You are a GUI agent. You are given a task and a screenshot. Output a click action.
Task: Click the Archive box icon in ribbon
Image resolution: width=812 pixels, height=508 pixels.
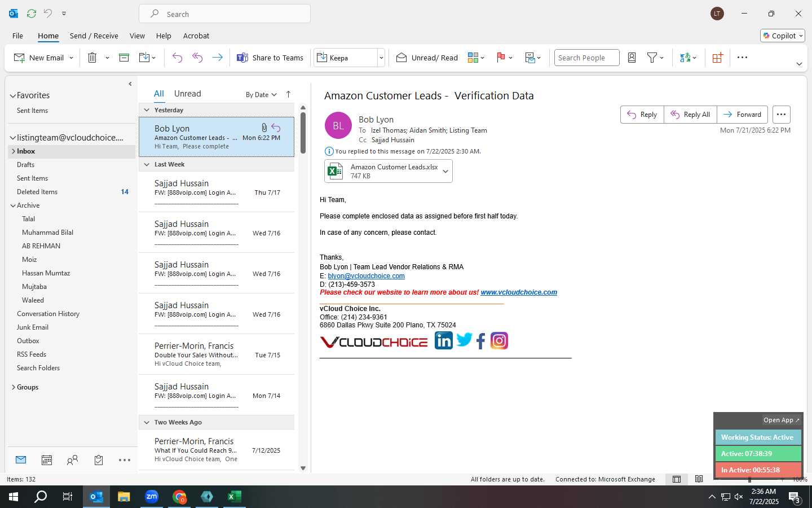(124, 58)
